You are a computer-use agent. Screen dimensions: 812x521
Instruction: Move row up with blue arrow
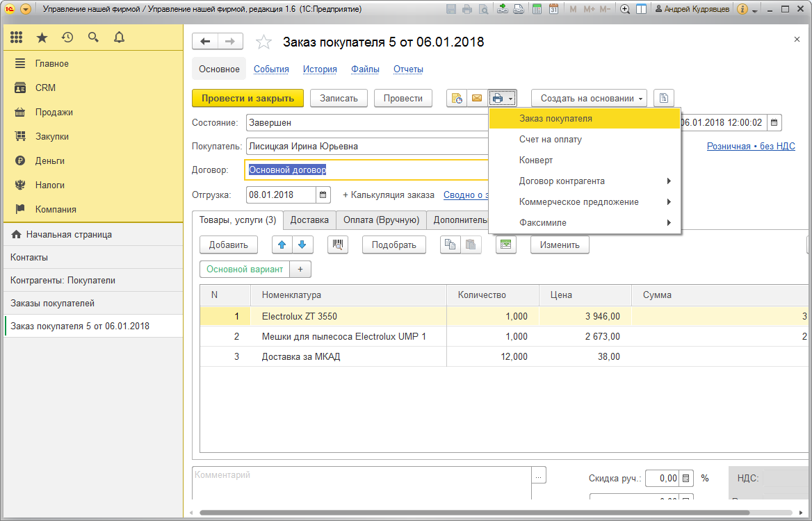click(282, 245)
